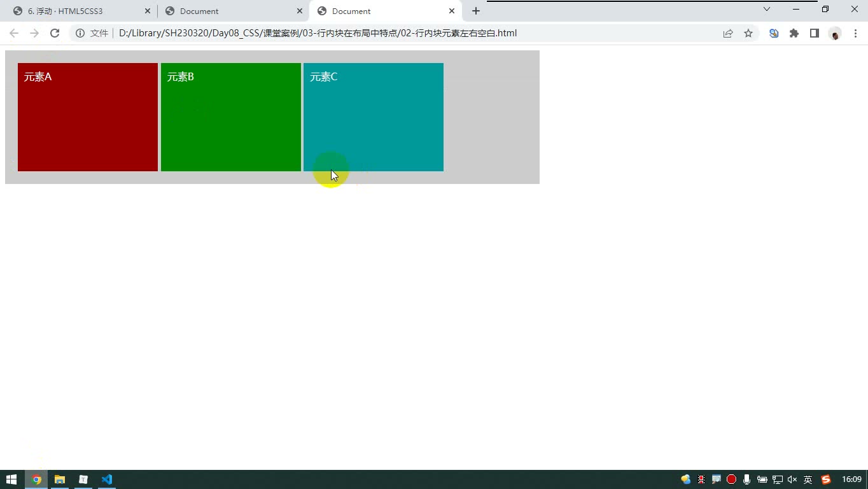Go forward to the next page
Screen dimensions: 868x489
(x=34, y=33)
